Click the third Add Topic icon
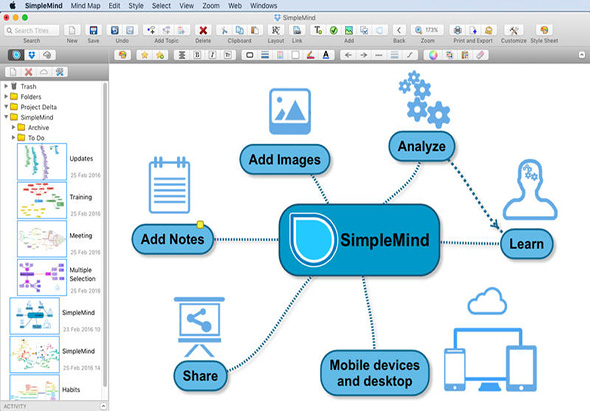 tap(181, 30)
